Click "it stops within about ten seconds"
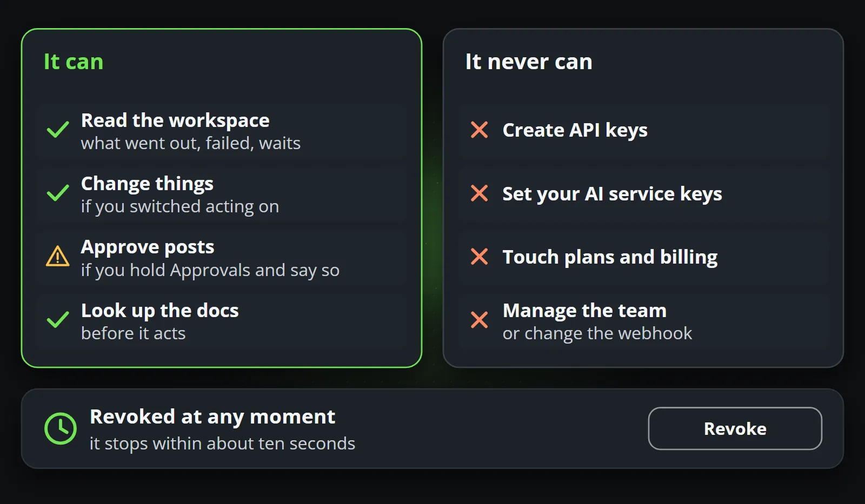865x504 pixels. (x=222, y=443)
